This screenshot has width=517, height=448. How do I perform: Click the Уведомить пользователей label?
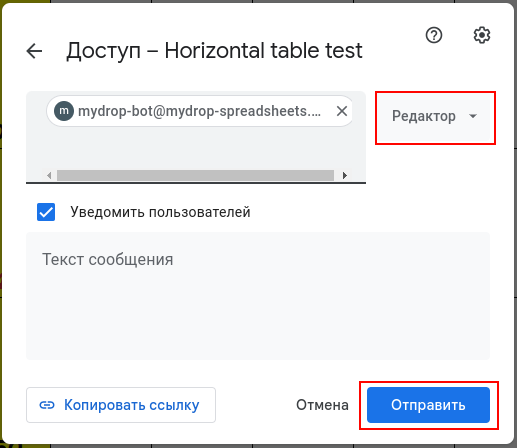[x=160, y=212]
